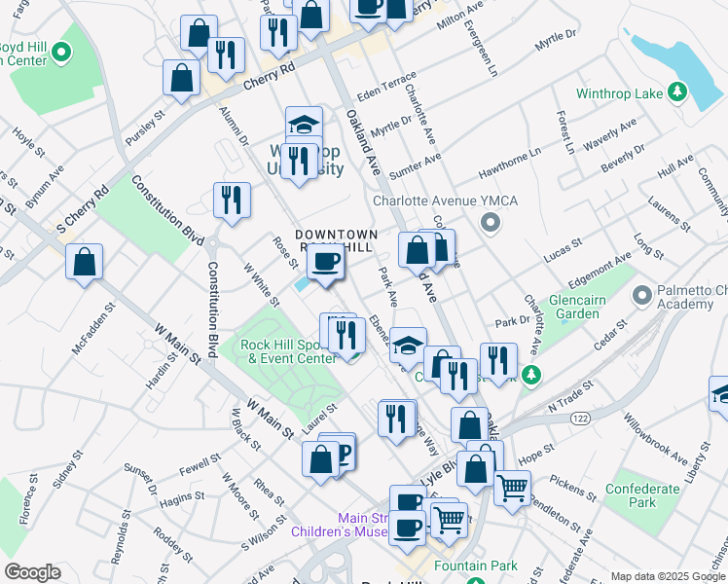Click the front shopping bag marker left of Oakland Ave near Lucas St
The image size is (728, 584).
click(x=417, y=253)
